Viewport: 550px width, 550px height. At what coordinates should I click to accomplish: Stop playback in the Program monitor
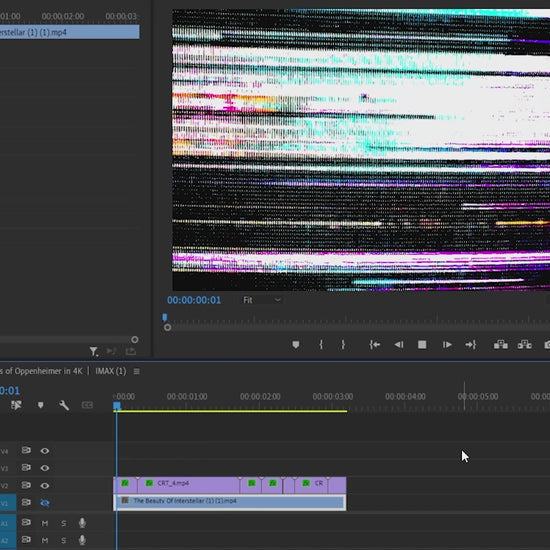(422, 345)
